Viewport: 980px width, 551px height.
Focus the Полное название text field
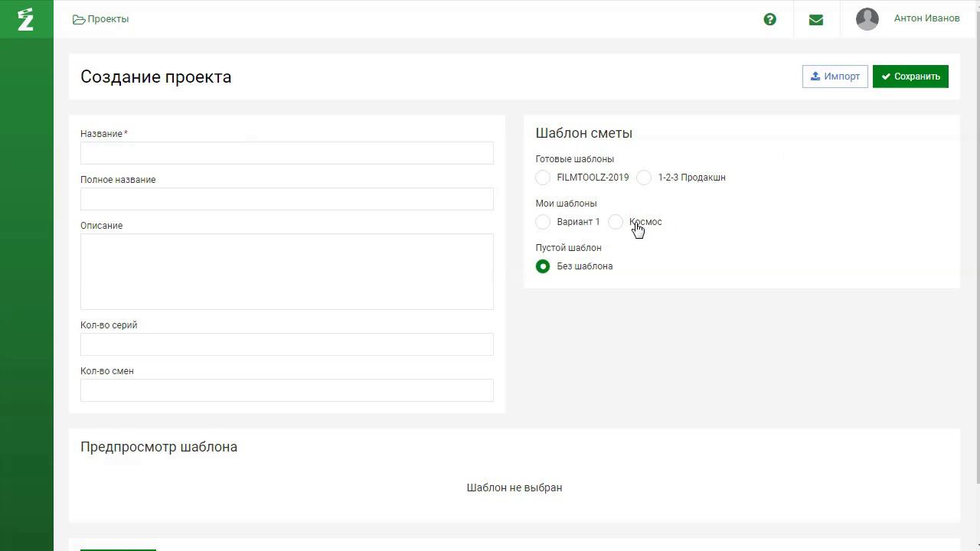pyautogui.click(x=287, y=199)
